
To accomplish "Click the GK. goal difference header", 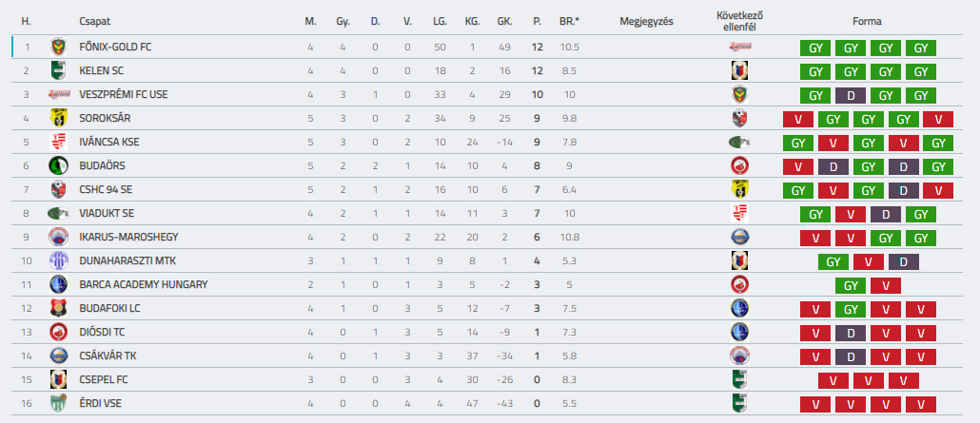I will (x=505, y=21).
